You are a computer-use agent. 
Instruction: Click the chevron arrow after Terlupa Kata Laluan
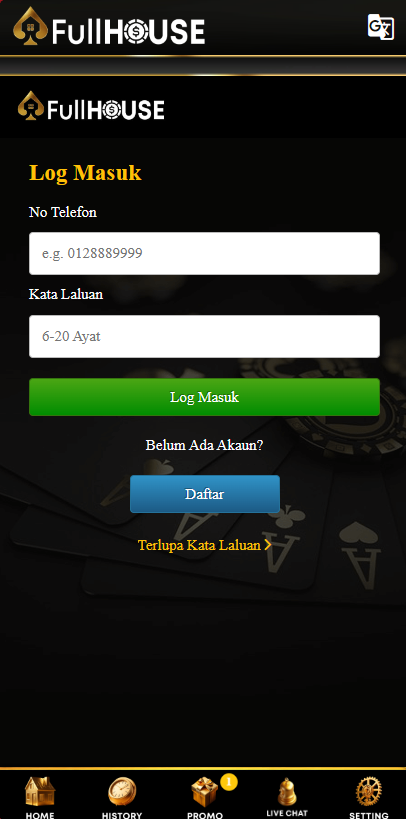click(x=268, y=545)
